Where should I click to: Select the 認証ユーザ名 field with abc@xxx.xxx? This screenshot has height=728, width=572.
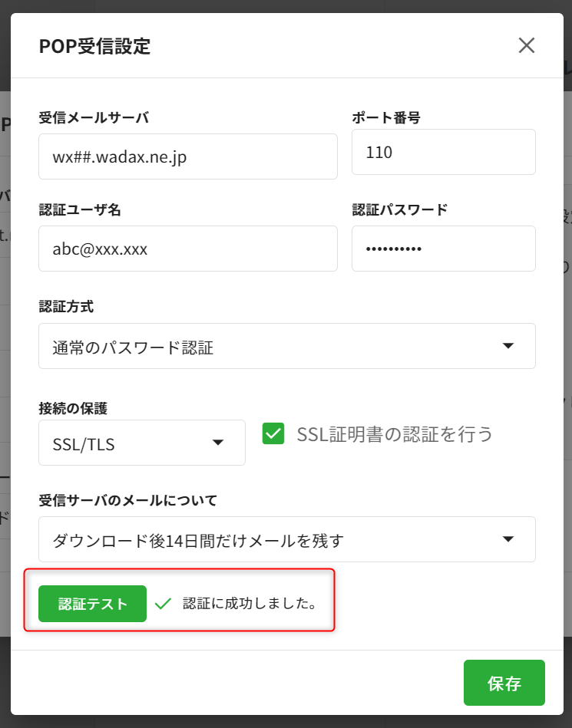188,249
